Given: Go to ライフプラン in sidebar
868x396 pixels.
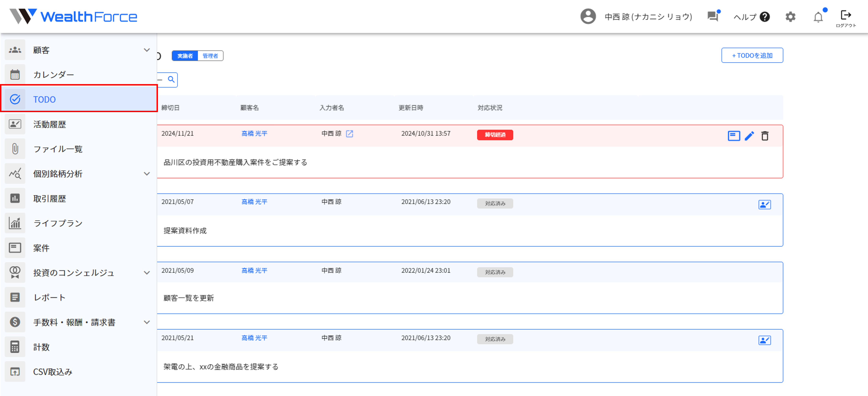Looking at the screenshot, I should coord(58,223).
